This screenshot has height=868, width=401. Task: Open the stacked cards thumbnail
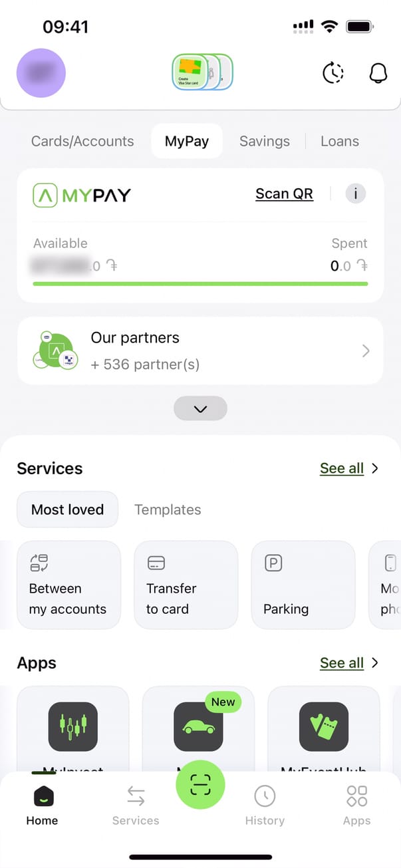202,72
